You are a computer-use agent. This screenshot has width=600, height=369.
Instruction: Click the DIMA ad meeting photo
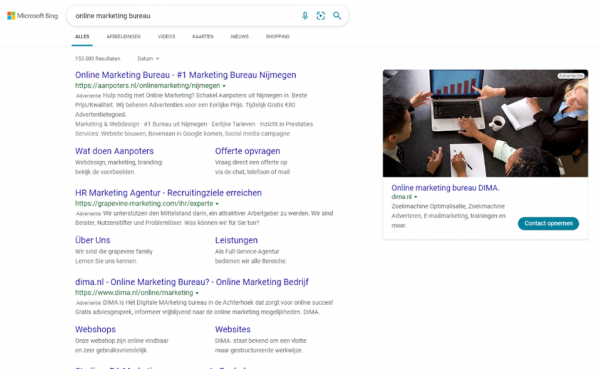click(x=485, y=123)
